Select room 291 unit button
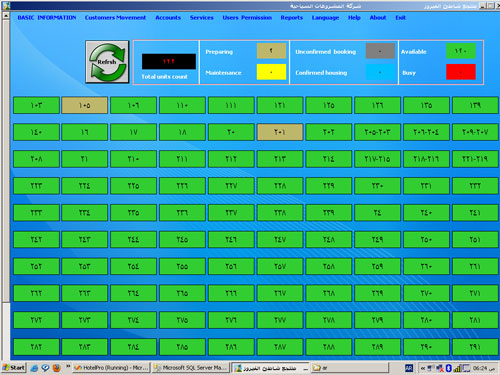The image size is (500, 375). pos(475,347)
